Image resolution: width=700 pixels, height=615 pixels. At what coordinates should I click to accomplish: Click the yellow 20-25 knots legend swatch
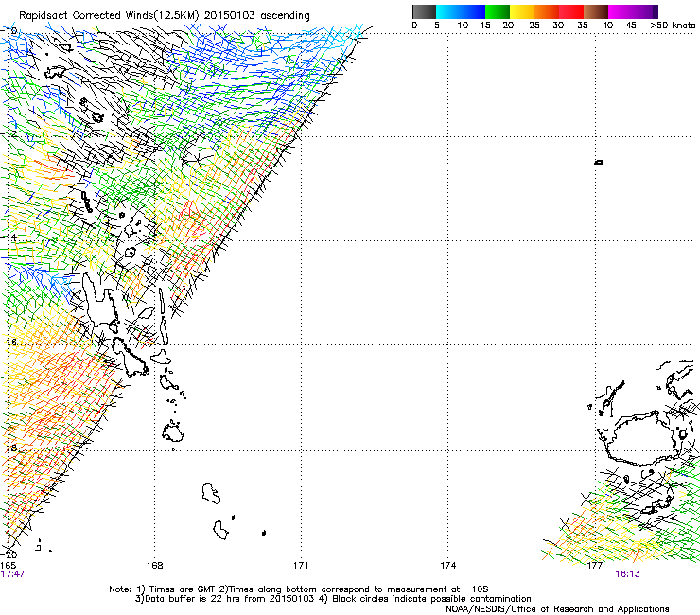click(x=522, y=11)
